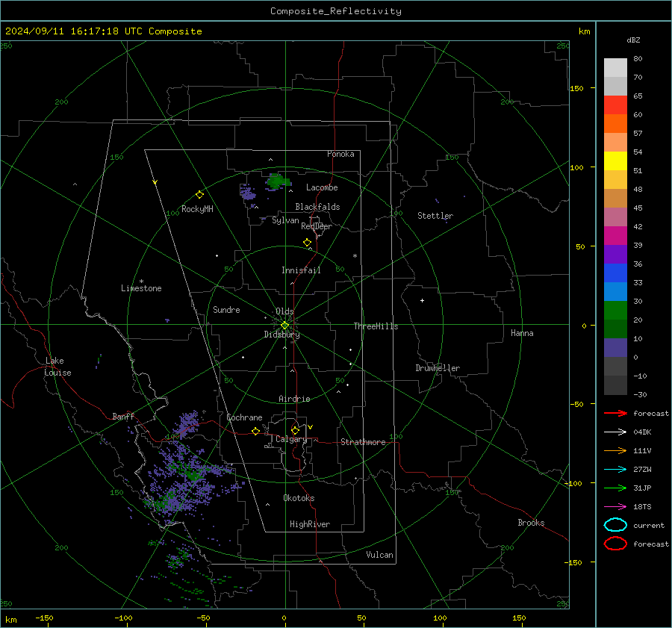
Task: Click the HighRiver label
Action: click(x=310, y=524)
